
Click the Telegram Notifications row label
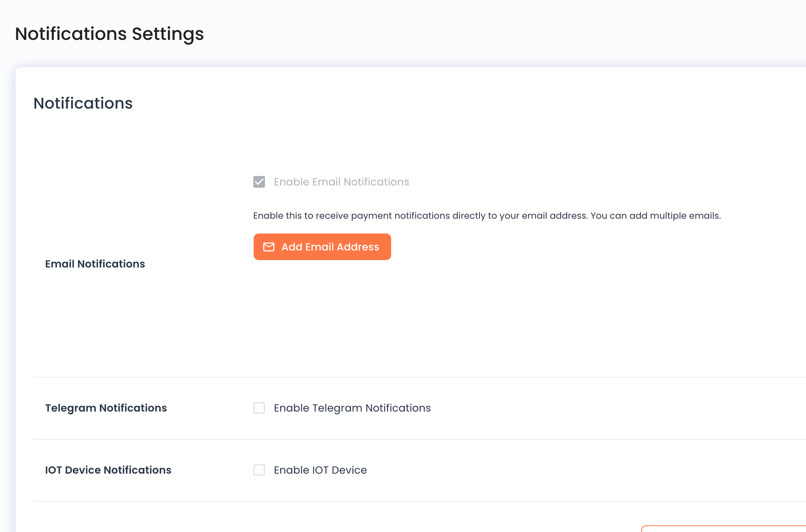106,408
